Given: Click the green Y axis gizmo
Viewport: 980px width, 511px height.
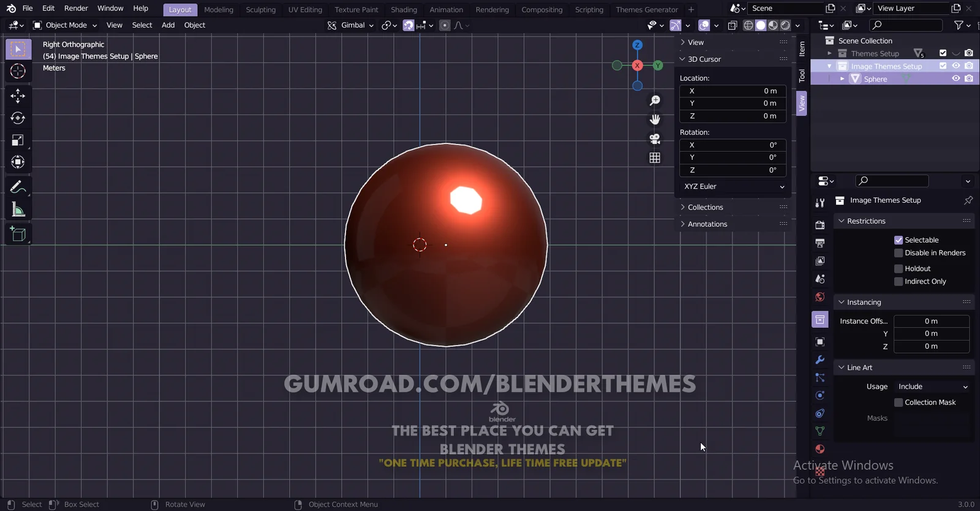Looking at the screenshot, I should click(x=658, y=66).
